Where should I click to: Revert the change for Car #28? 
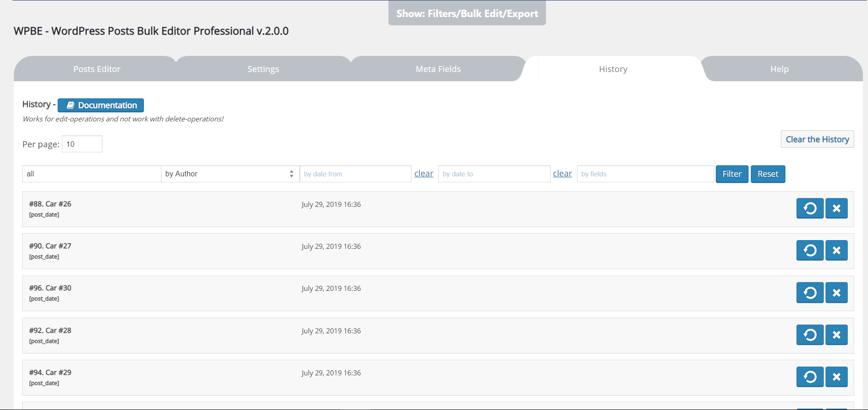809,335
